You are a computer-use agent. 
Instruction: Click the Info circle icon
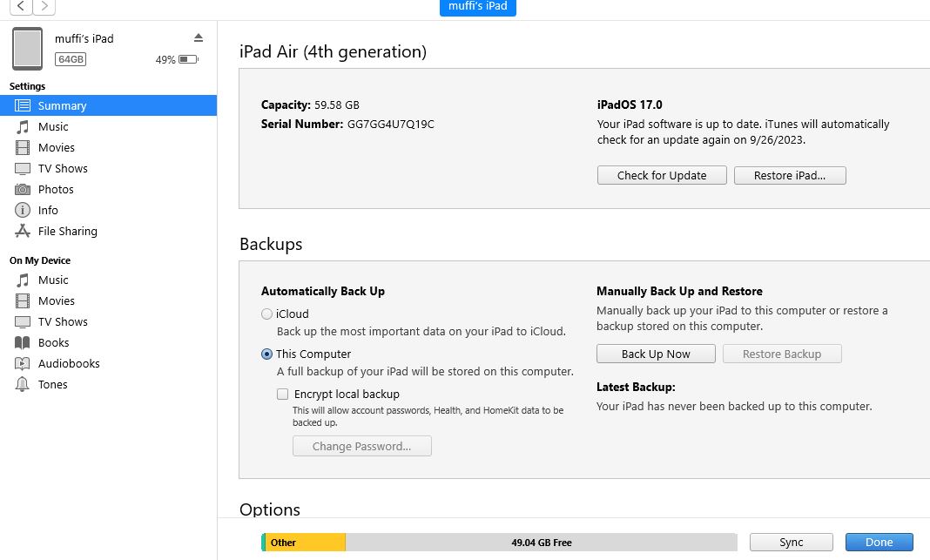pos(23,210)
